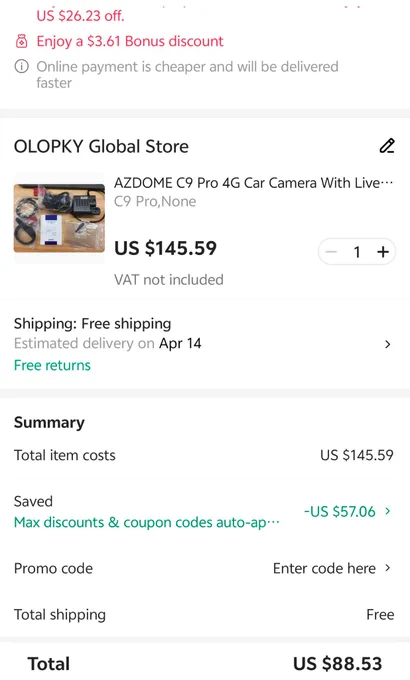Tap the edit pencil icon beside OLOPKY Global Store
The width and height of the screenshot is (410, 680).
pos(387,146)
